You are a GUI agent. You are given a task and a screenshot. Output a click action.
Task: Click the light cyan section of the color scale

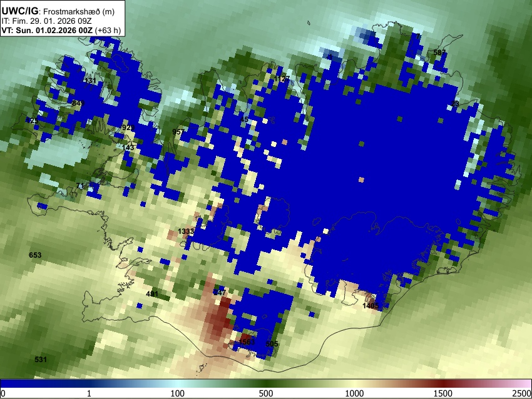coord(178,383)
